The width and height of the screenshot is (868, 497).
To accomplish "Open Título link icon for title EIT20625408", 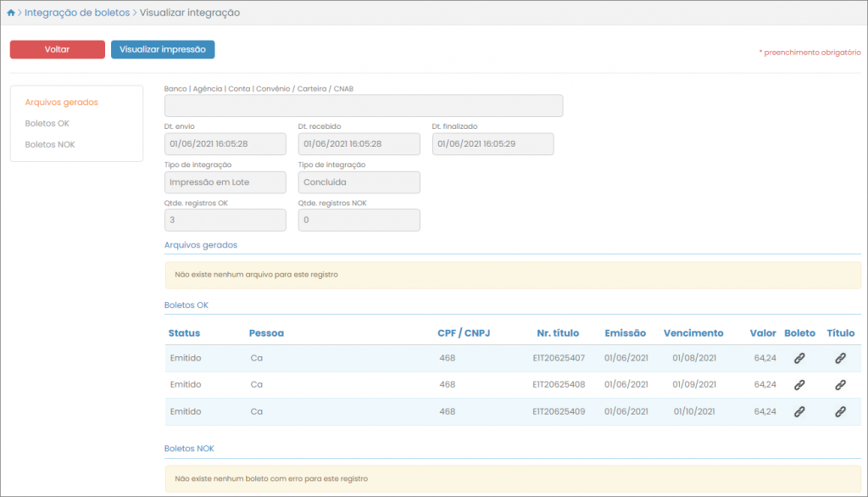I will tap(840, 385).
